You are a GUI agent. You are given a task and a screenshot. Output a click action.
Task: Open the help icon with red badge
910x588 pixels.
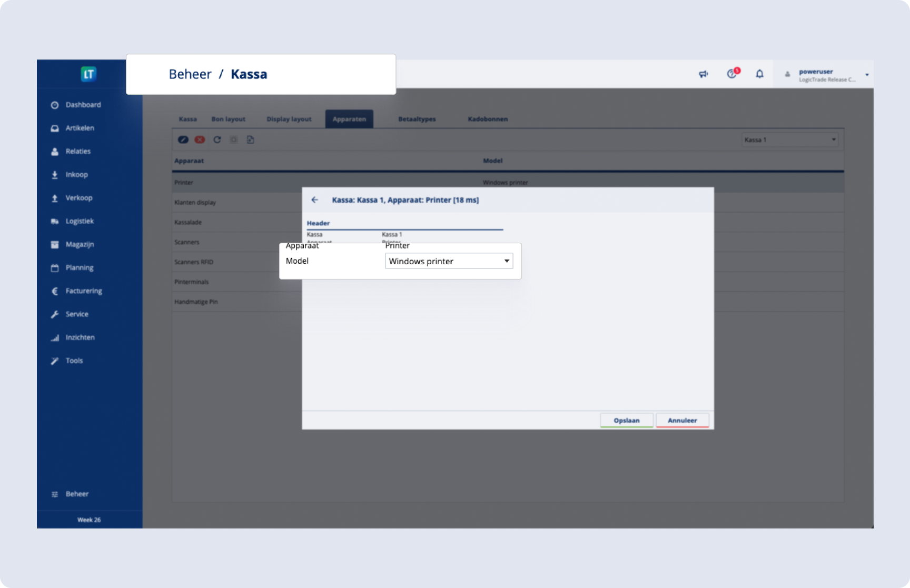[731, 74]
